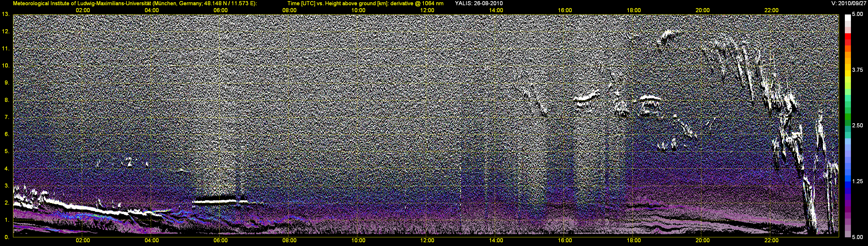Click the '11.' height axis label

click(5, 49)
